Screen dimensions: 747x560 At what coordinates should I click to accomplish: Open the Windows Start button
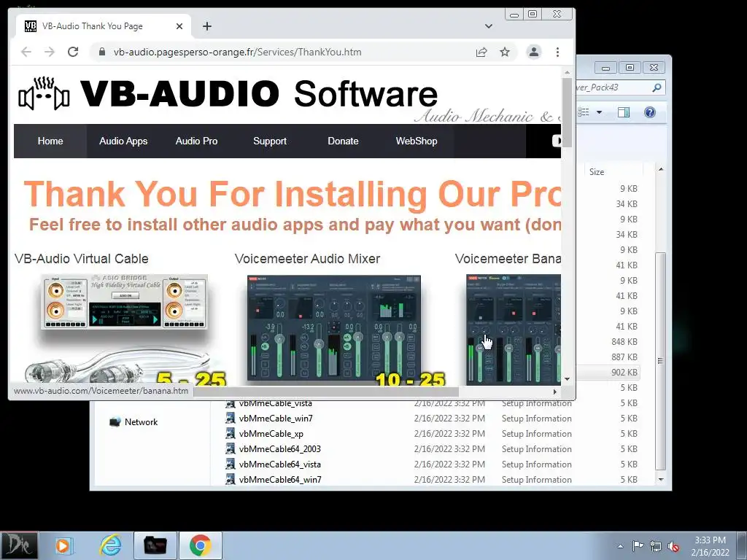click(19, 545)
